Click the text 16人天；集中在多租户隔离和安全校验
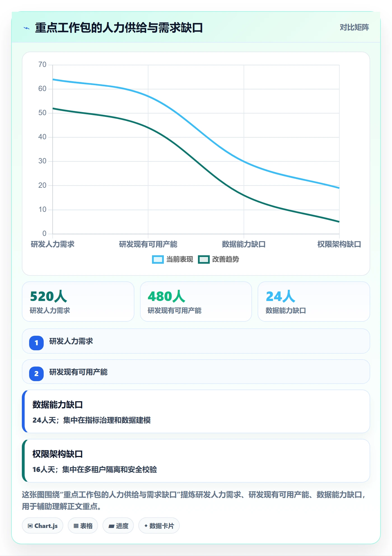 tap(95, 470)
